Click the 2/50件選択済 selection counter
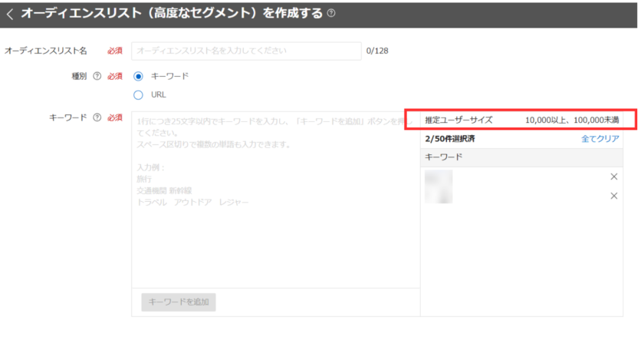This screenshot has width=644, height=363. click(x=449, y=139)
